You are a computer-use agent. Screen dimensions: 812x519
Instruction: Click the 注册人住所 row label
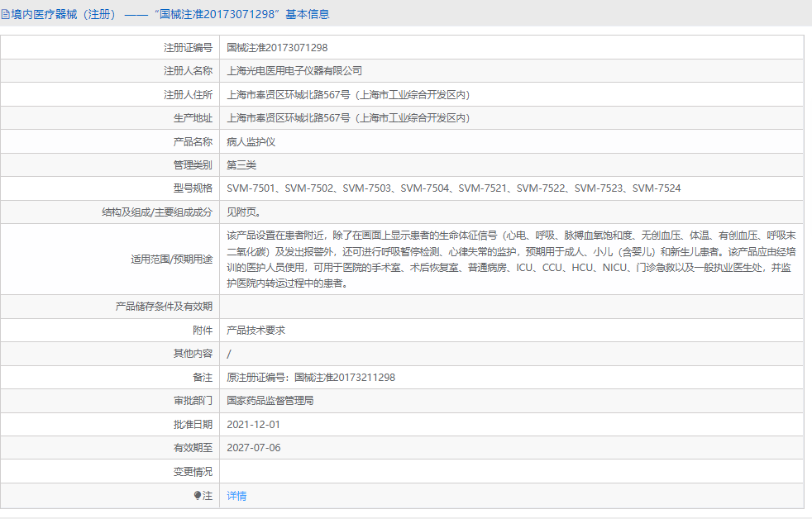[x=188, y=95]
